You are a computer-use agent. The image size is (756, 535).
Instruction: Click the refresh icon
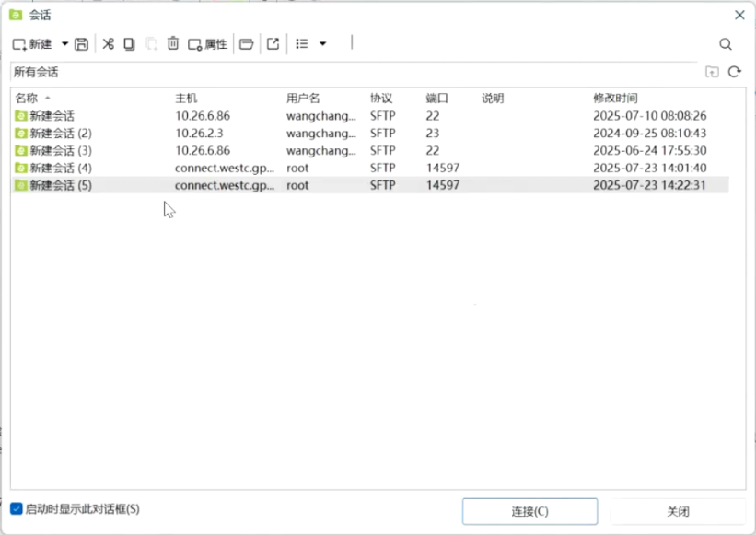(734, 72)
